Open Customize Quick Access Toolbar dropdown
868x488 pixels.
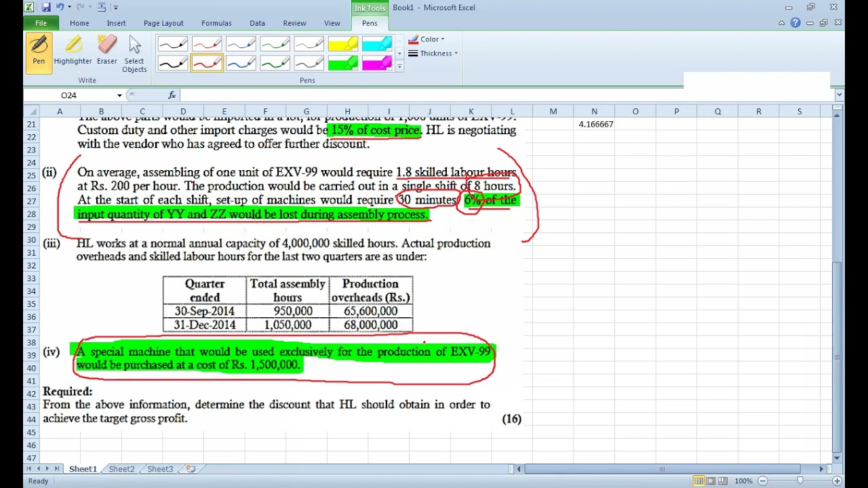(x=116, y=7)
